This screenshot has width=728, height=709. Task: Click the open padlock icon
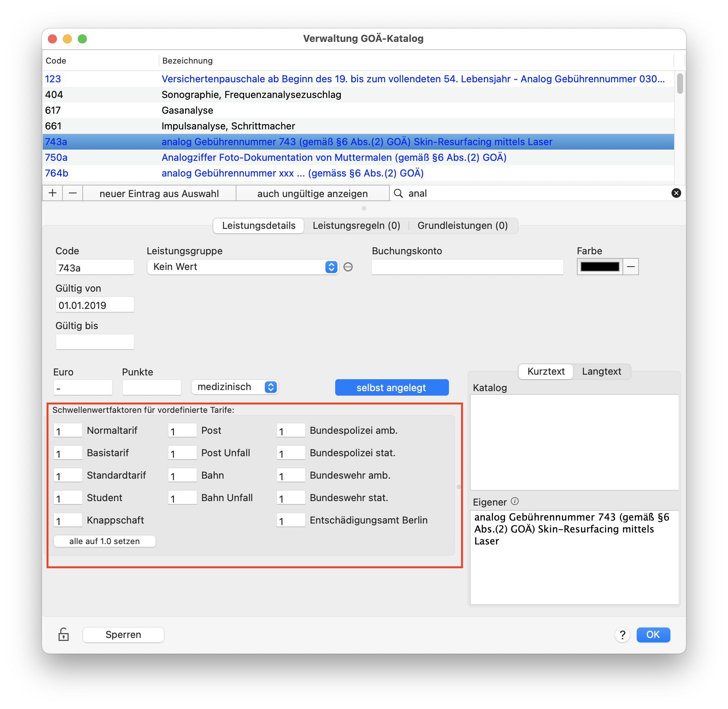tap(64, 634)
